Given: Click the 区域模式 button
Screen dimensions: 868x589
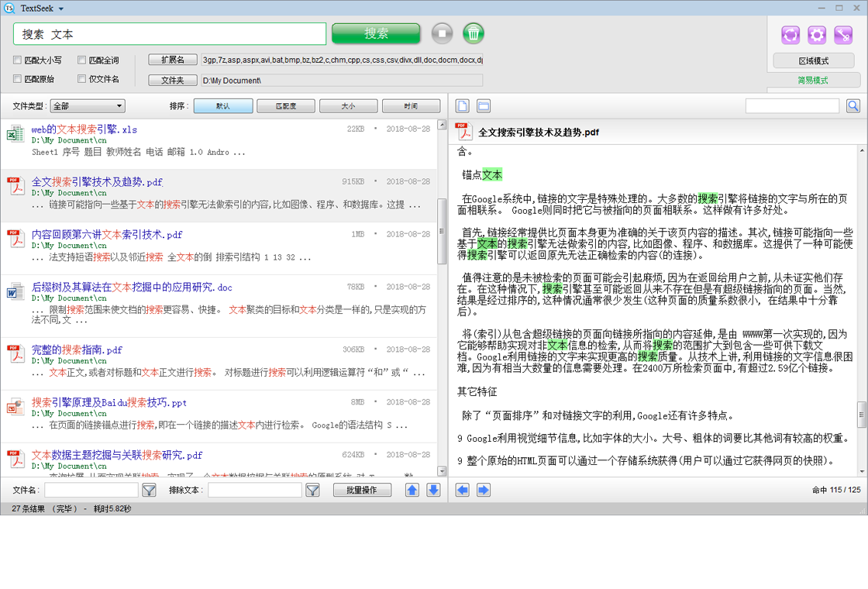Looking at the screenshot, I should [813, 61].
